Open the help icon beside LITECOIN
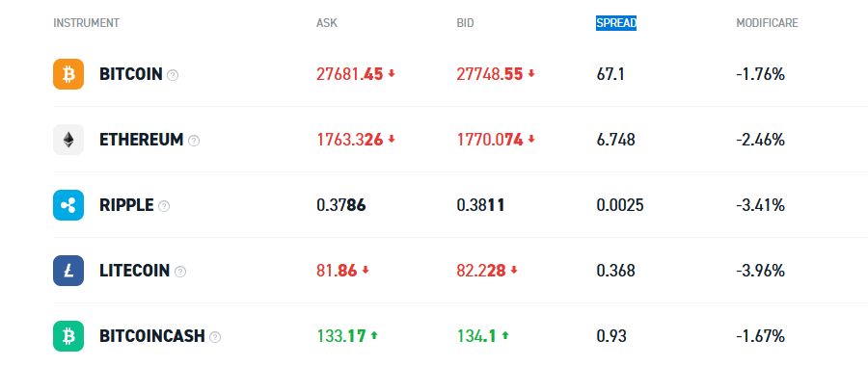This screenshot has height=366, width=868. pyautogui.click(x=180, y=272)
